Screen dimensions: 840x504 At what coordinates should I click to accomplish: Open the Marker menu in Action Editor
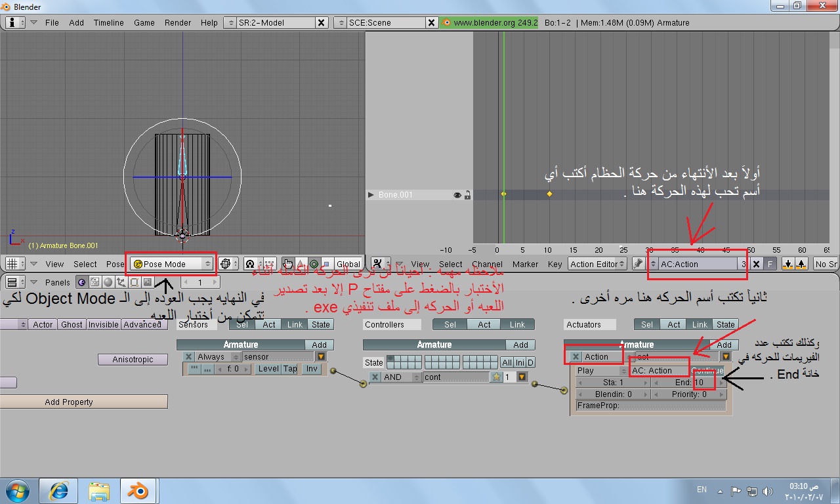[525, 264]
